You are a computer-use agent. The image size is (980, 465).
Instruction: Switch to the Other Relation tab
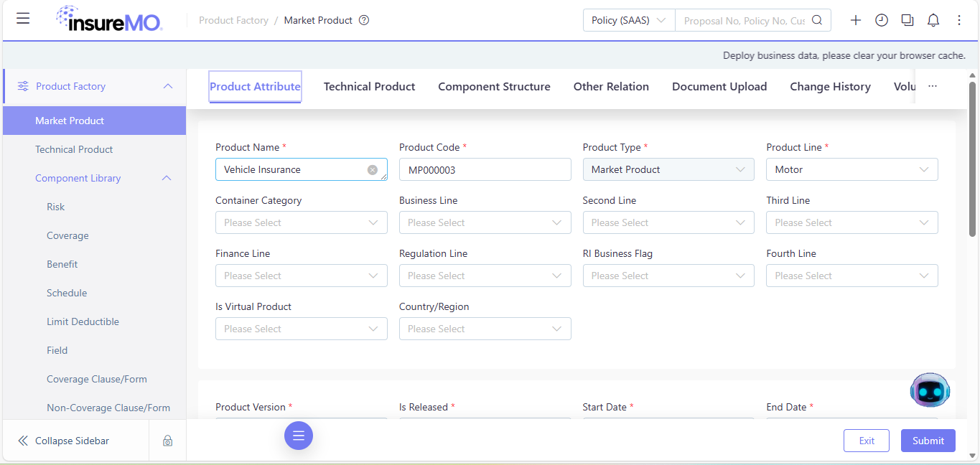(x=611, y=86)
